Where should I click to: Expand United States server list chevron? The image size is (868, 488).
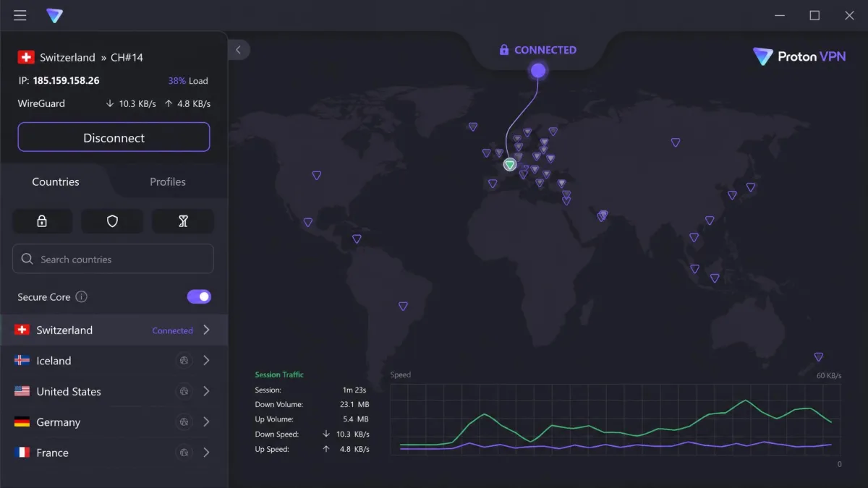click(x=206, y=391)
